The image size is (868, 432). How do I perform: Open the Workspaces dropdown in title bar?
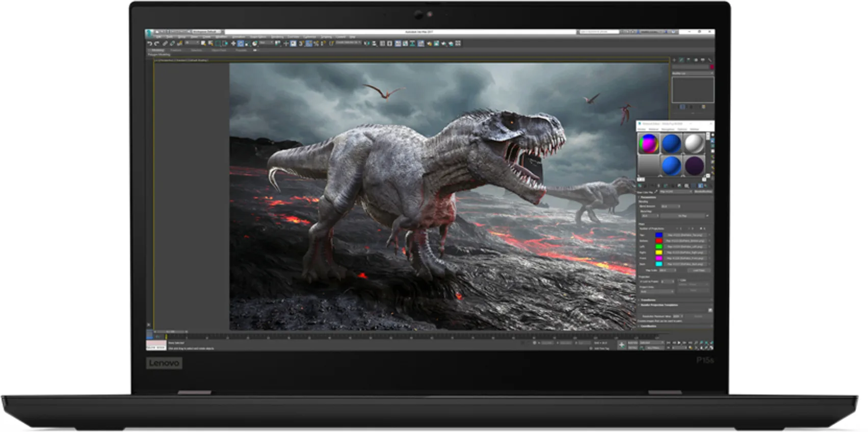tap(206, 32)
